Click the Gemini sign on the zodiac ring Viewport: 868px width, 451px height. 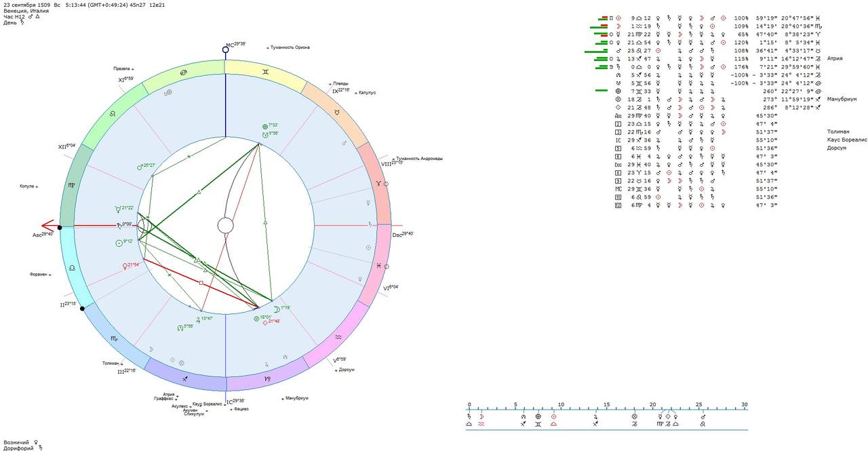click(x=267, y=71)
